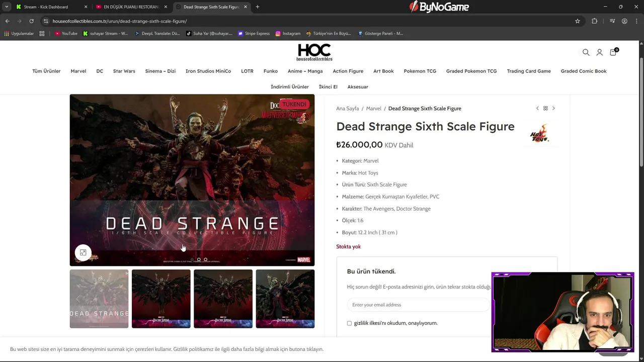Open the İkinci El menu
This screenshot has width=644, height=362.
(x=328, y=87)
